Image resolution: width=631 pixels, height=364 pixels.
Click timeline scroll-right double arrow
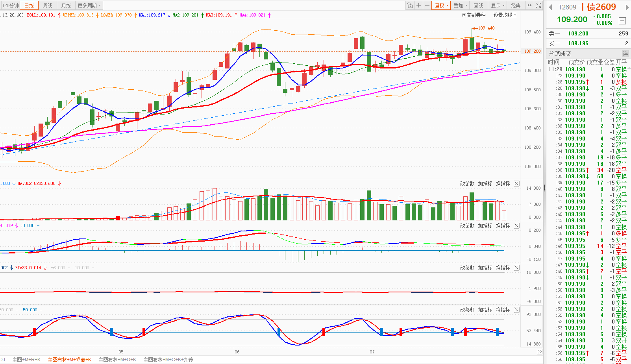(539, 352)
